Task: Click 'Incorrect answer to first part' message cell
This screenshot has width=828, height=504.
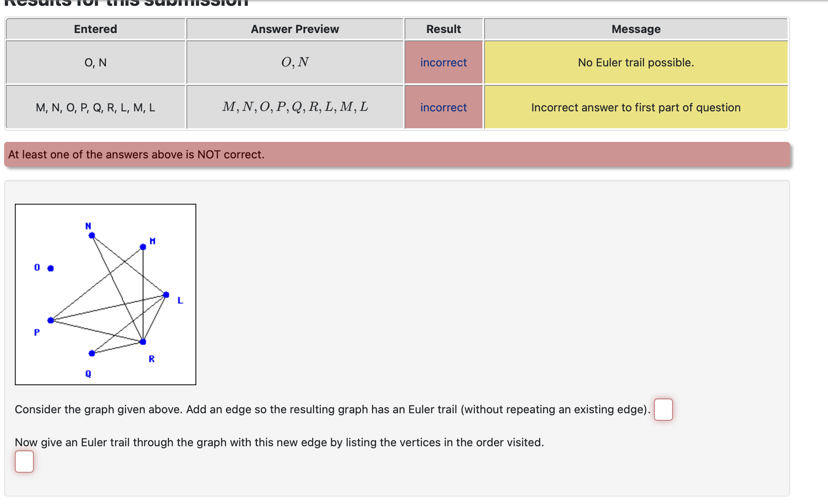Action: [x=636, y=108]
